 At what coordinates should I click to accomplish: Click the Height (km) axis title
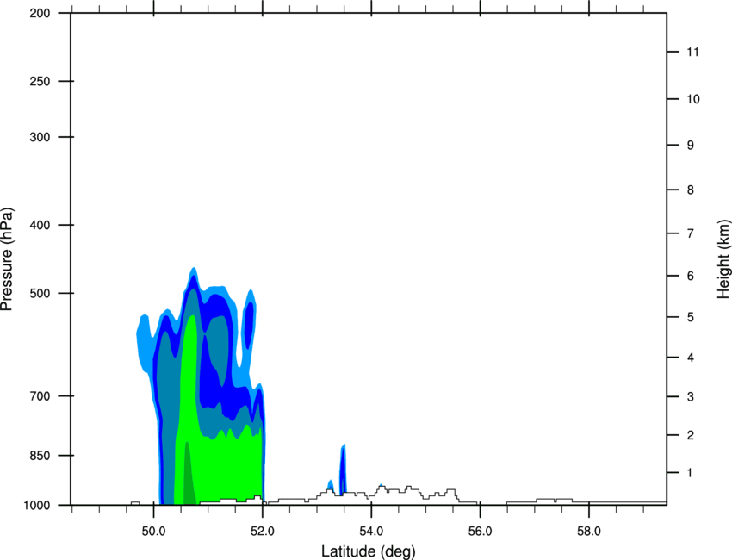[723, 258]
